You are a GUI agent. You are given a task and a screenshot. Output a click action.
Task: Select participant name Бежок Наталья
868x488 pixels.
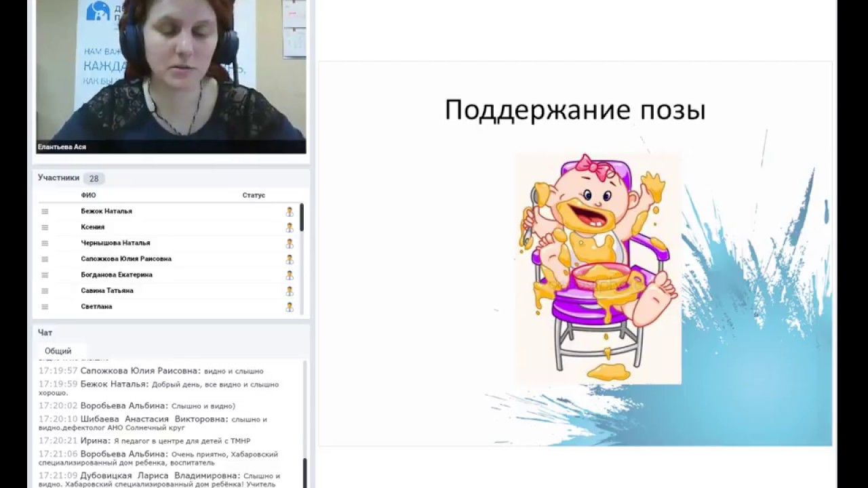point(106,211)
